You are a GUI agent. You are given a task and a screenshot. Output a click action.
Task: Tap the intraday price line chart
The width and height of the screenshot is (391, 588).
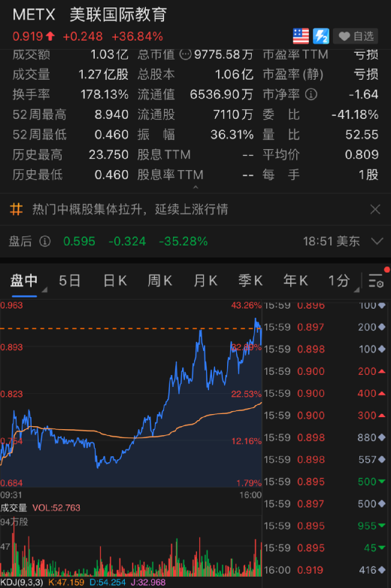pyautogui.click(x=131, y=394)
